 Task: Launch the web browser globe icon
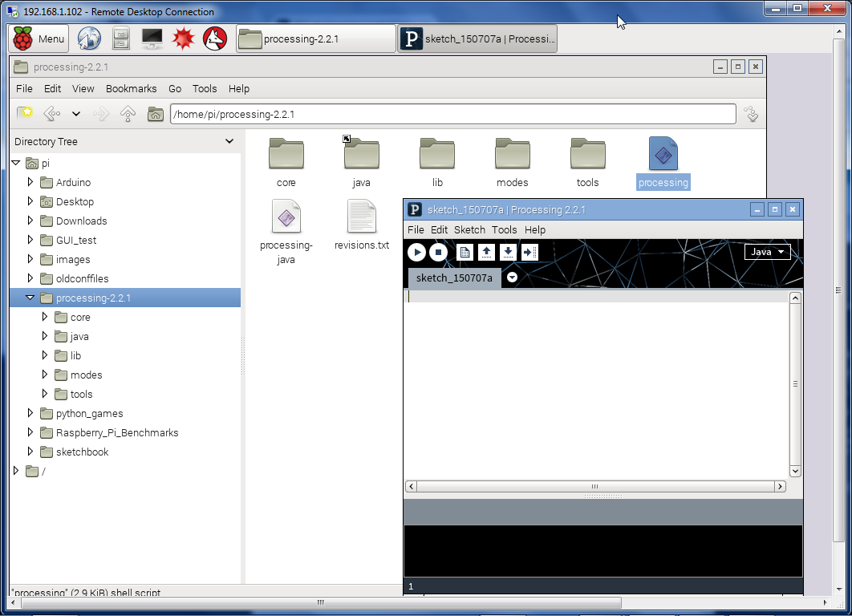(x=89, y=38)
